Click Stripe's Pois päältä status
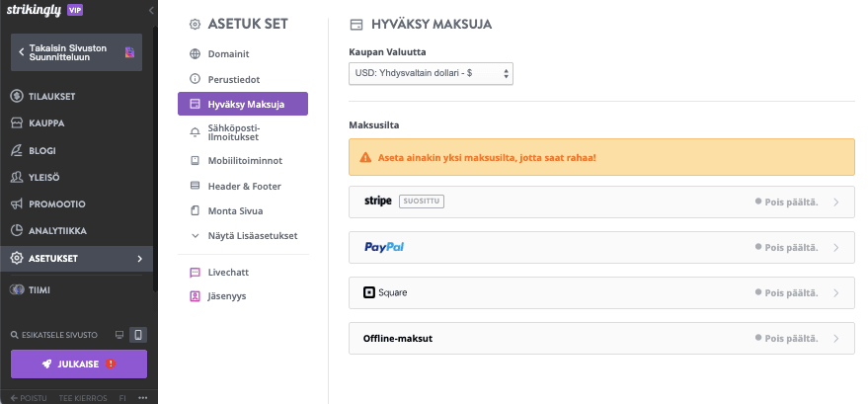 click(787, 202)
